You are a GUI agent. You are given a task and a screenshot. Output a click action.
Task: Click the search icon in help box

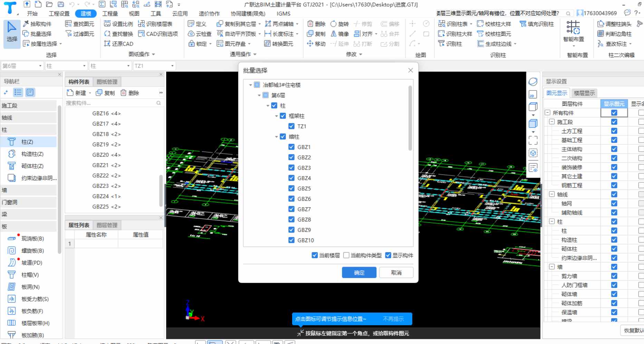pos(568,13)
